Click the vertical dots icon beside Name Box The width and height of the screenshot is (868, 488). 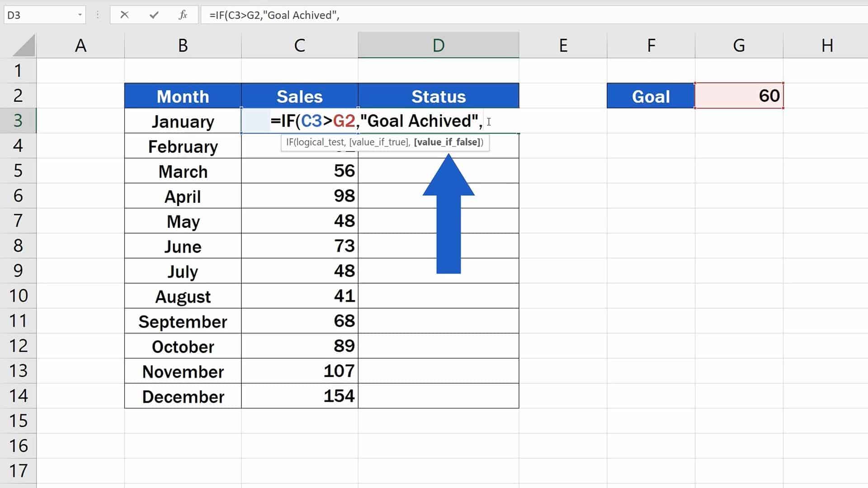tap(97, 15)
